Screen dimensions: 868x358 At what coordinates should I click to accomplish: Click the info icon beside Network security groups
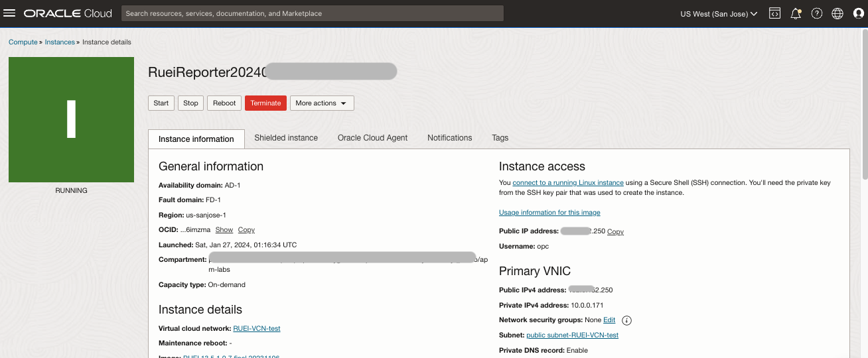pyautogui.click(x=626, y=320)
